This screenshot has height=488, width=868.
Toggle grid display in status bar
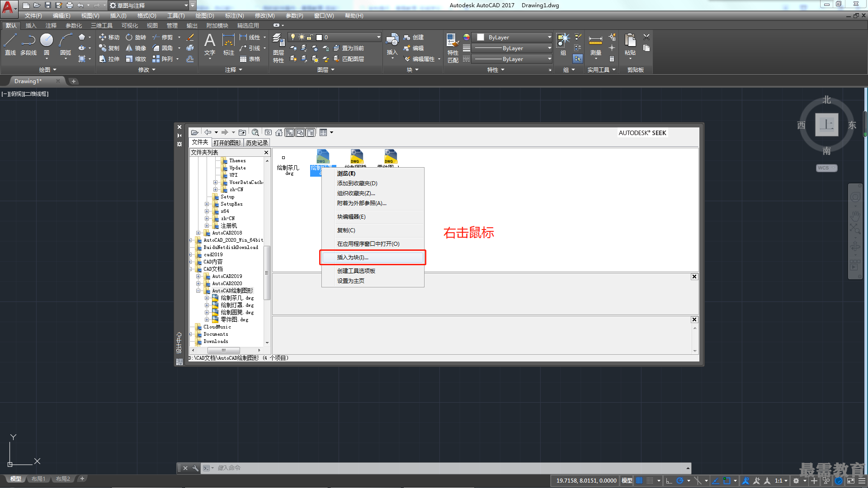639,481
